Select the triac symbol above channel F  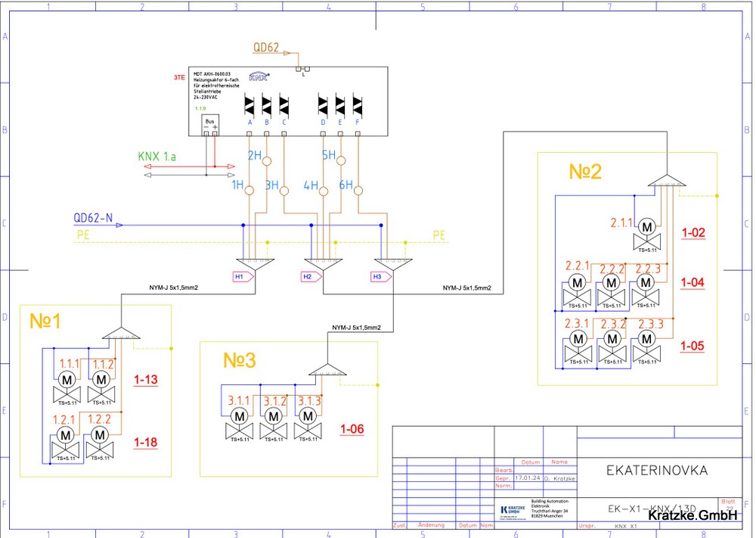358,104
